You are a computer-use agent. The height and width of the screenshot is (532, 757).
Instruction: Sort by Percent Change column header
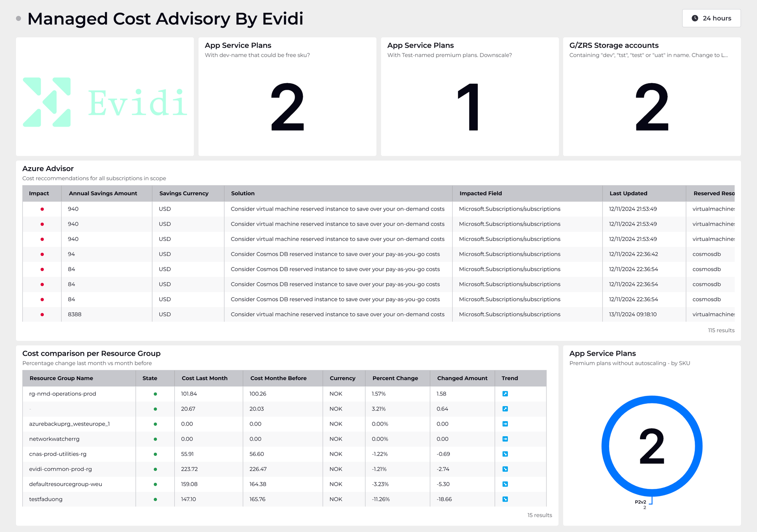[395, 378]
